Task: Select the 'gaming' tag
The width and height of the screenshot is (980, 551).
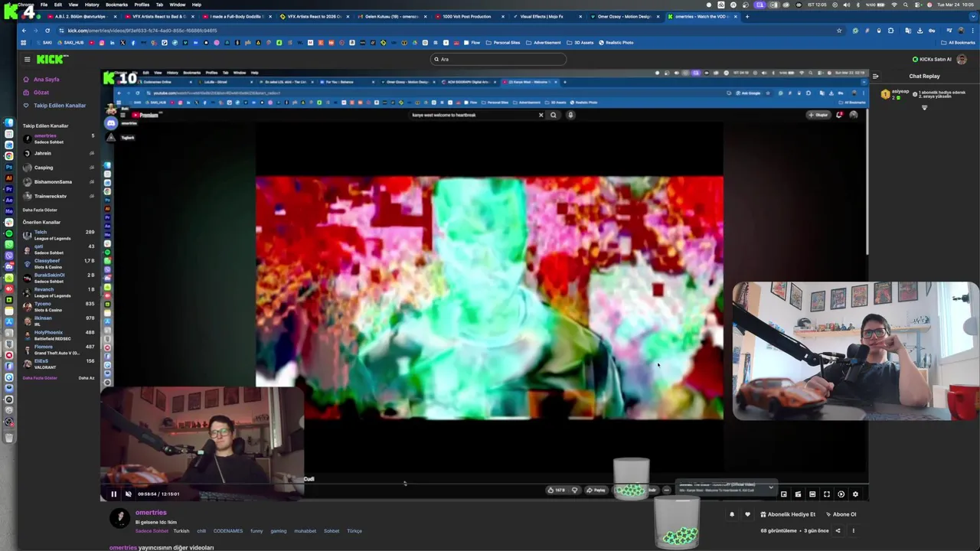Action: coord(279,531)
